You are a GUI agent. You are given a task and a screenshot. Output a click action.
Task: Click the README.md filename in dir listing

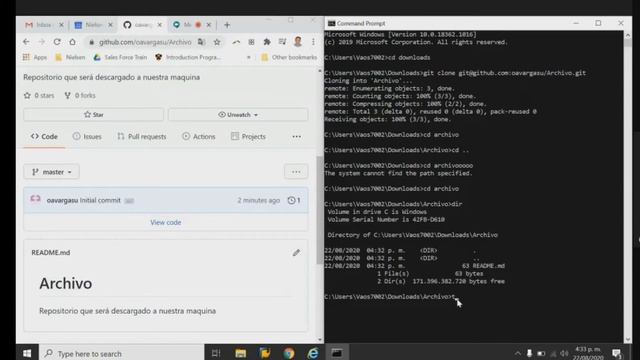pyautogui.click(x=488, y=266)
